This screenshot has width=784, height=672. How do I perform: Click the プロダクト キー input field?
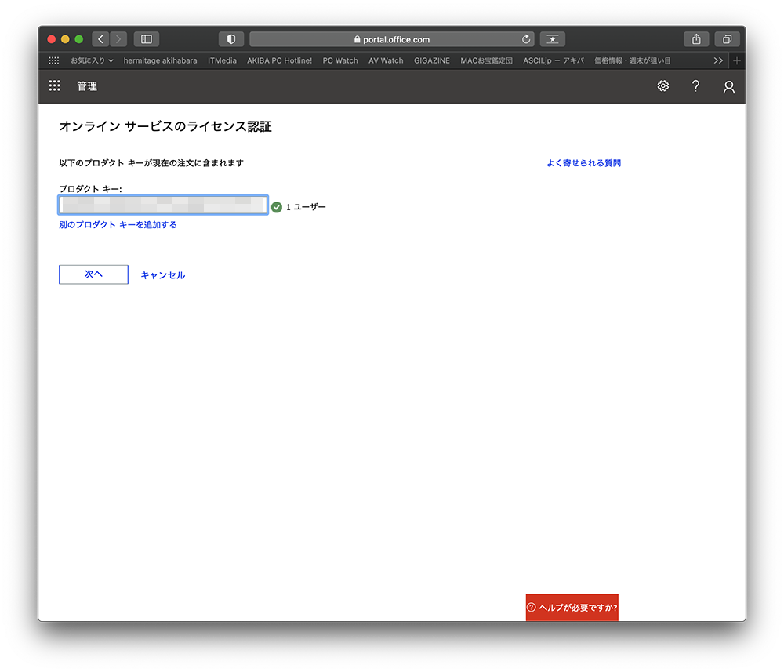(x=163, y=205)
